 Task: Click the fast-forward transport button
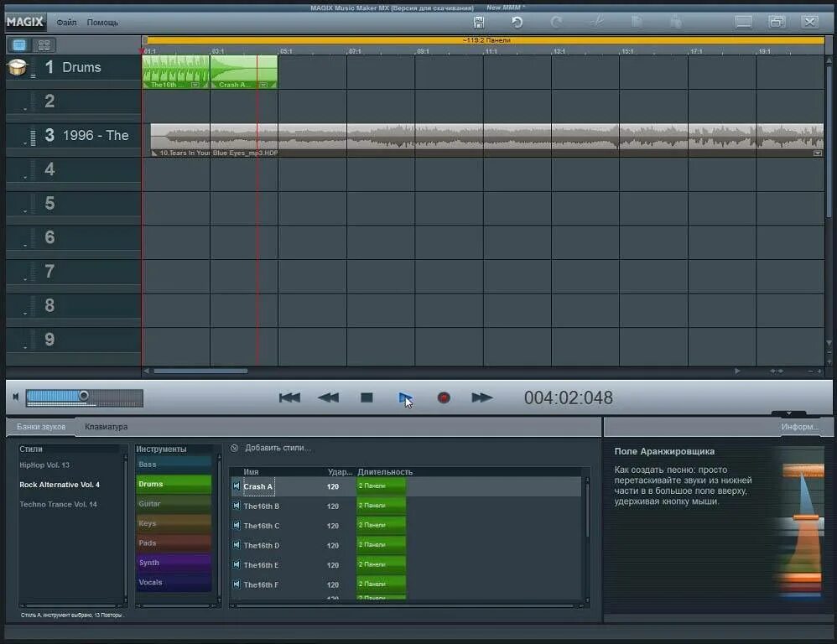pos(482,397)
